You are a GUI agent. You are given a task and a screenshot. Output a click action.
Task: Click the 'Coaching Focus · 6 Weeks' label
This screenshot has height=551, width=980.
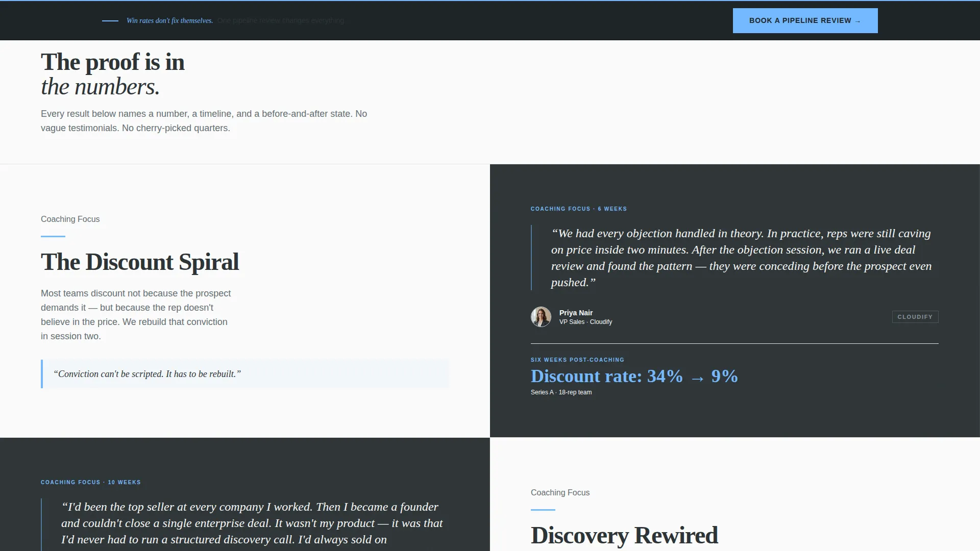pos(578,209)
